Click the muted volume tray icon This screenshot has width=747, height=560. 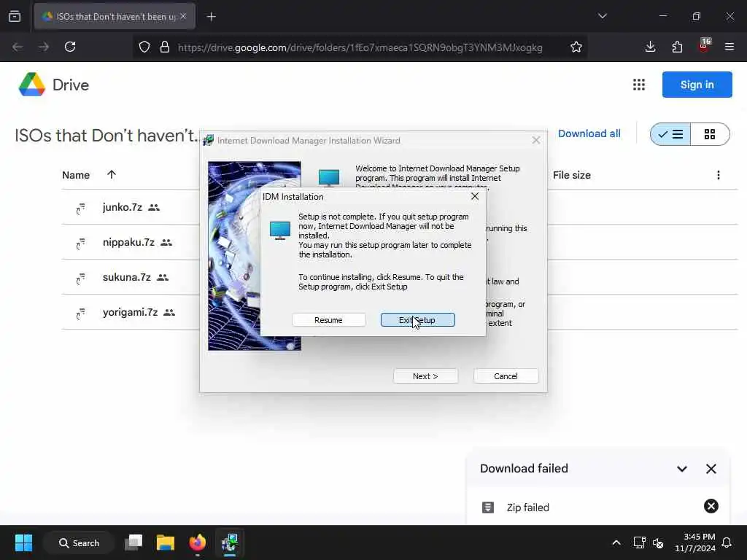pyautogui.click(x=659, y=542)
